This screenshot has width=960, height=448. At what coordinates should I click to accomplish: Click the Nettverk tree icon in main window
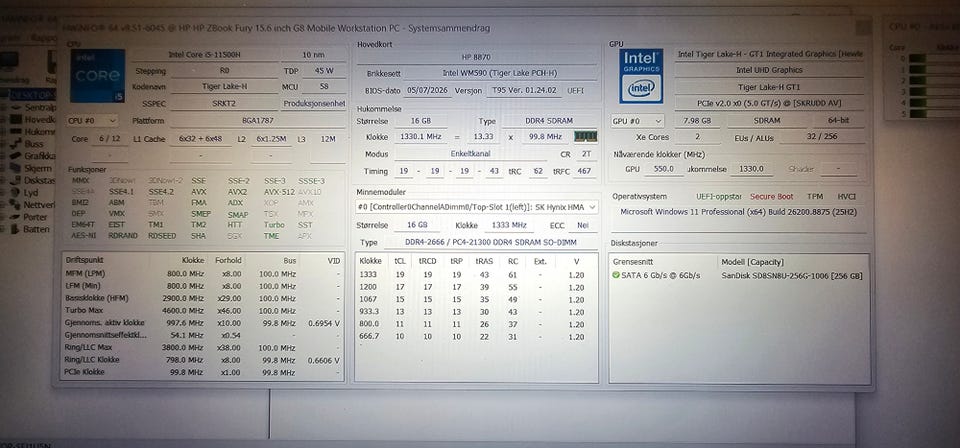[15, 204]
